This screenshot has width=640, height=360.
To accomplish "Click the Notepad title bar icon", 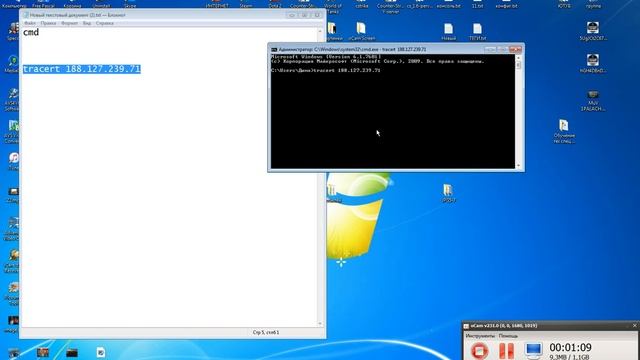I will coord(26,15).
